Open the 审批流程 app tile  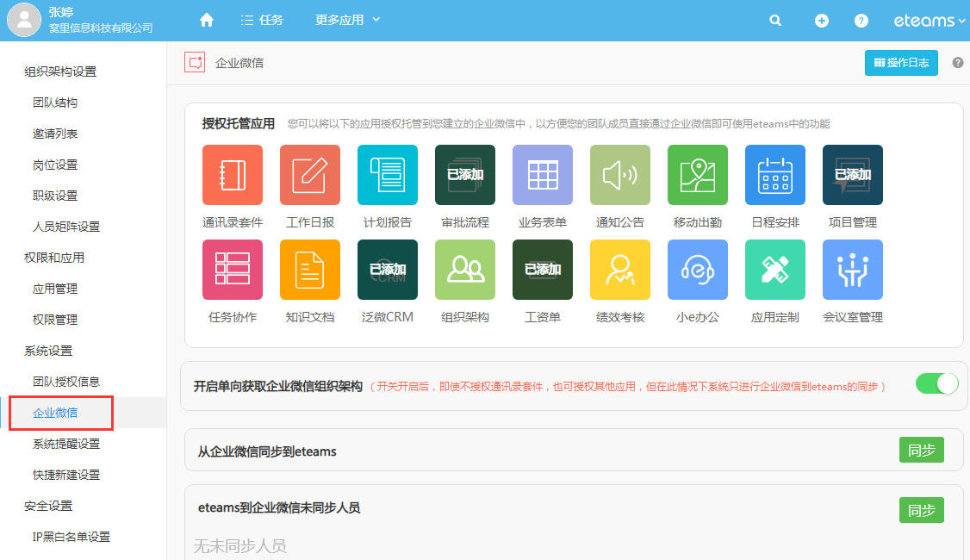465,175
